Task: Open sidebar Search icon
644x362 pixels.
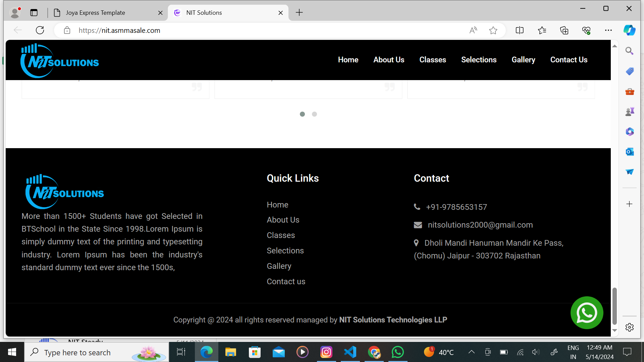Action: [x=630, y=51]
